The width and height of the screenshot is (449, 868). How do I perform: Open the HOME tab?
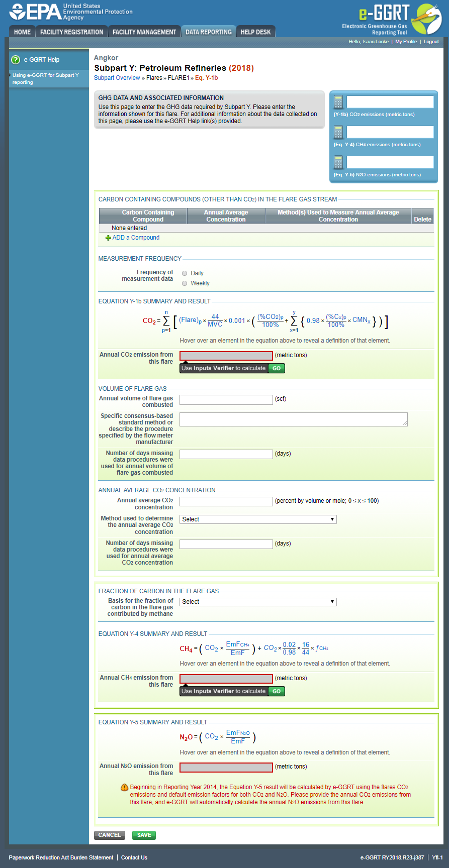22,32
